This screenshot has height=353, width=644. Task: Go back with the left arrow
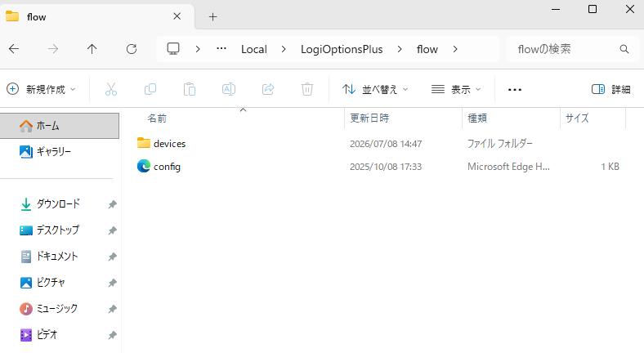click(x=14, y=49)
